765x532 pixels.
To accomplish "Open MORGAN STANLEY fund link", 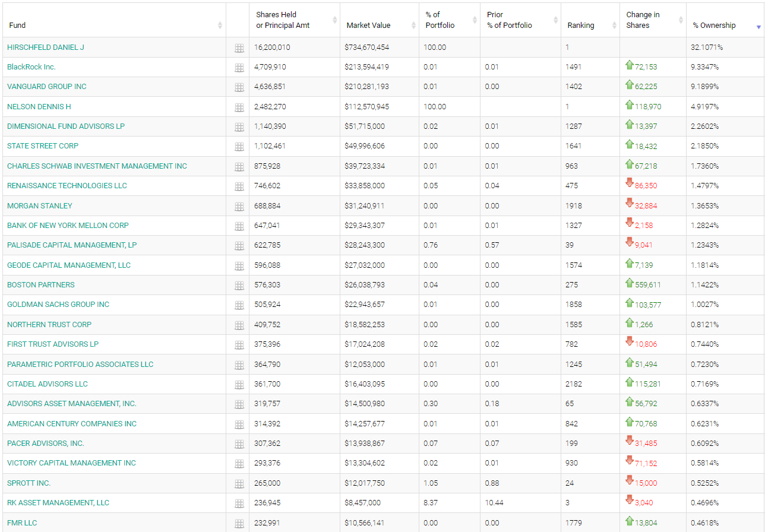I will click(x=40, y=205).
